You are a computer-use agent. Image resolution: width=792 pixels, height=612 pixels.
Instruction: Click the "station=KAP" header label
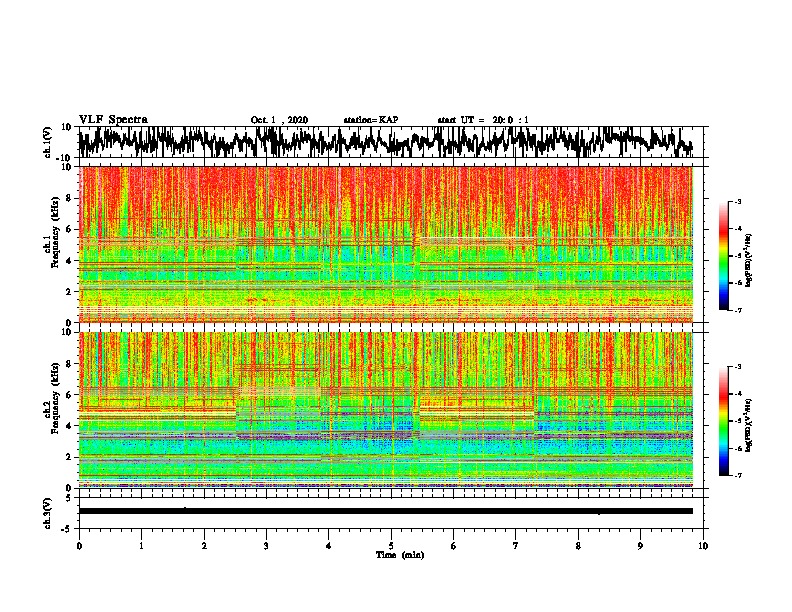point(370,120)
